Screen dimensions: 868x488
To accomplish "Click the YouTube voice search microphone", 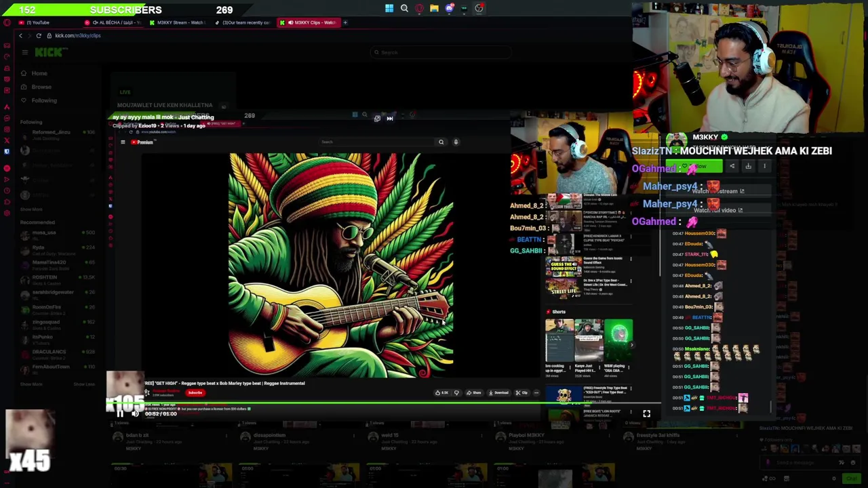I will coord(456,142).
